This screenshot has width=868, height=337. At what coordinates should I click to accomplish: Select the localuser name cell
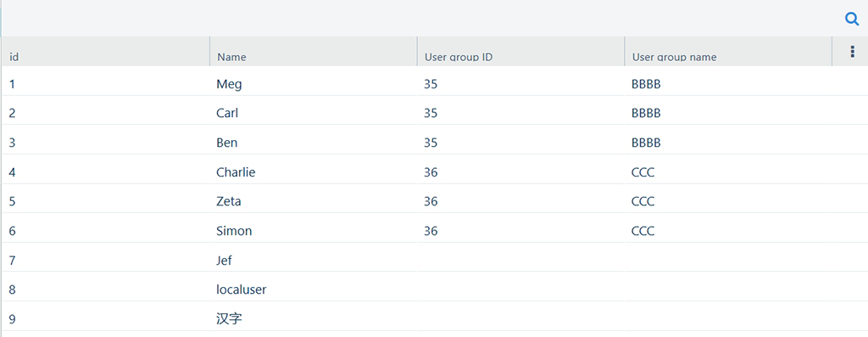pyautogui.click(x=314, y=289)
